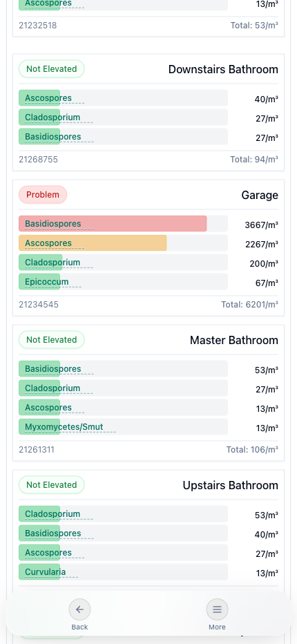Click sample number 21232518
297x644 pixels.
coord(38,26)
